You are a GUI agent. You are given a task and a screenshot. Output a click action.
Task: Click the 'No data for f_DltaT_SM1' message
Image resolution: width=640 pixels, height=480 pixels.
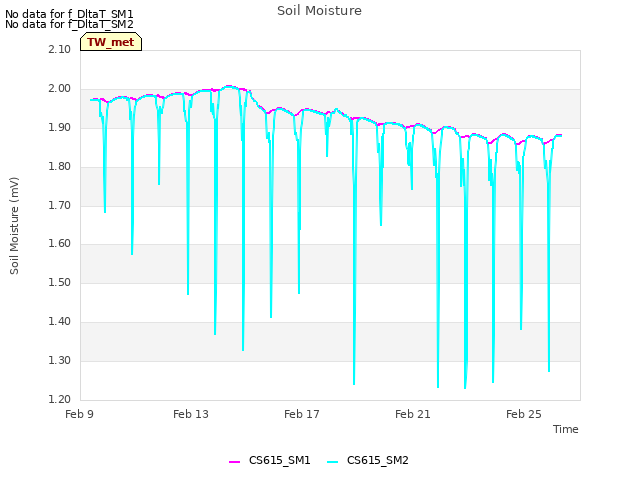(69, 14)
